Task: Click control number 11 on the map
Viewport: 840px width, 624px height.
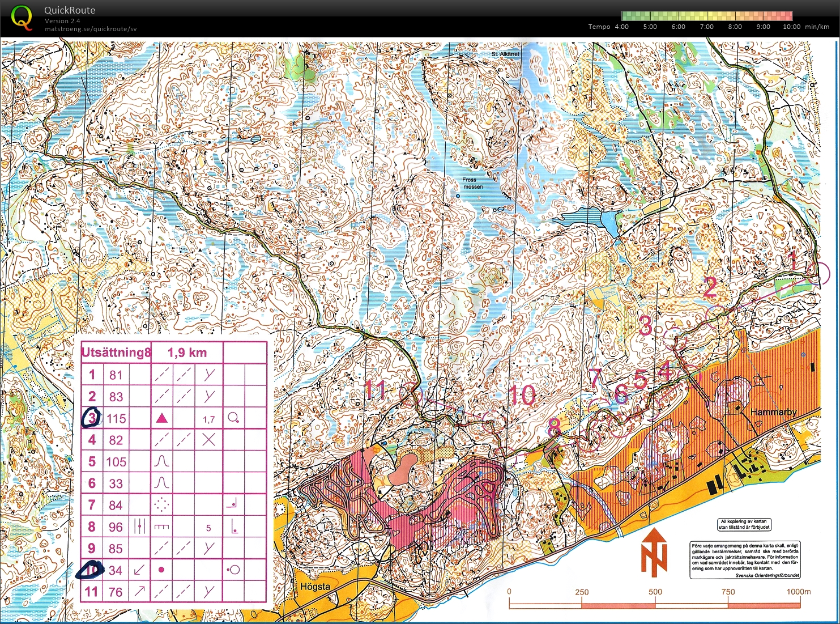Action: pos(376,390)
